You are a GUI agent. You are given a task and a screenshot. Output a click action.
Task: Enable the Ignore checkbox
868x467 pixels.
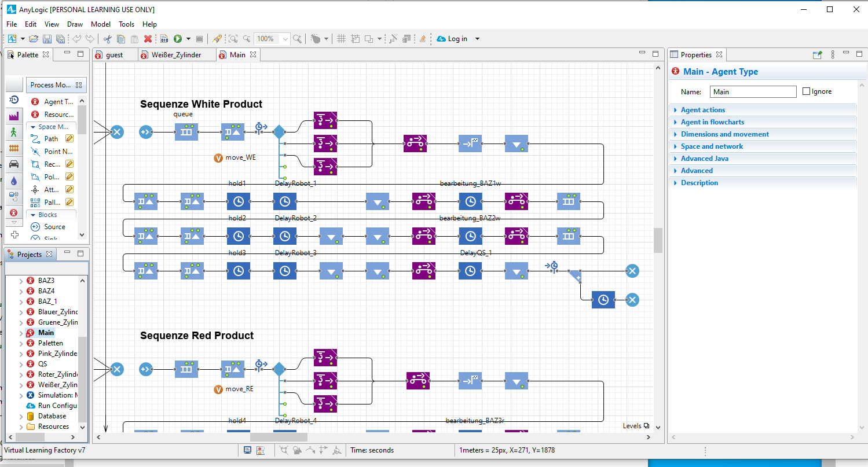[x=807, y=91]
